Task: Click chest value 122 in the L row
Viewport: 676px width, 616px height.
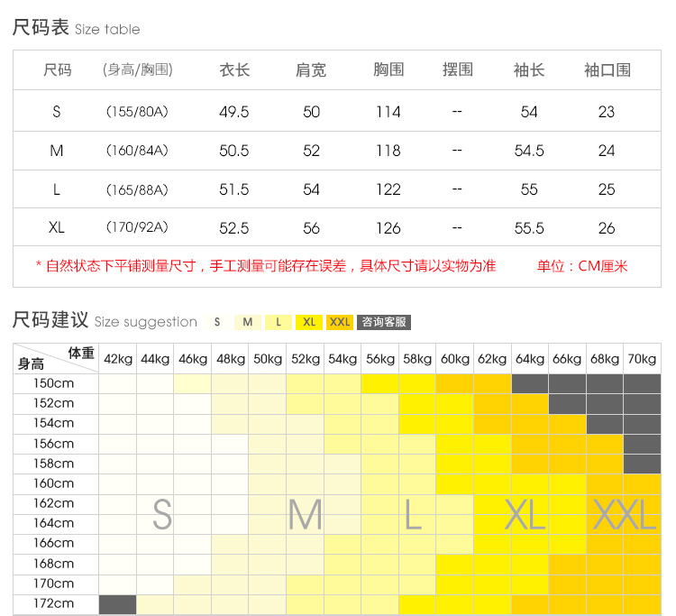Action: tap(388, 189)
